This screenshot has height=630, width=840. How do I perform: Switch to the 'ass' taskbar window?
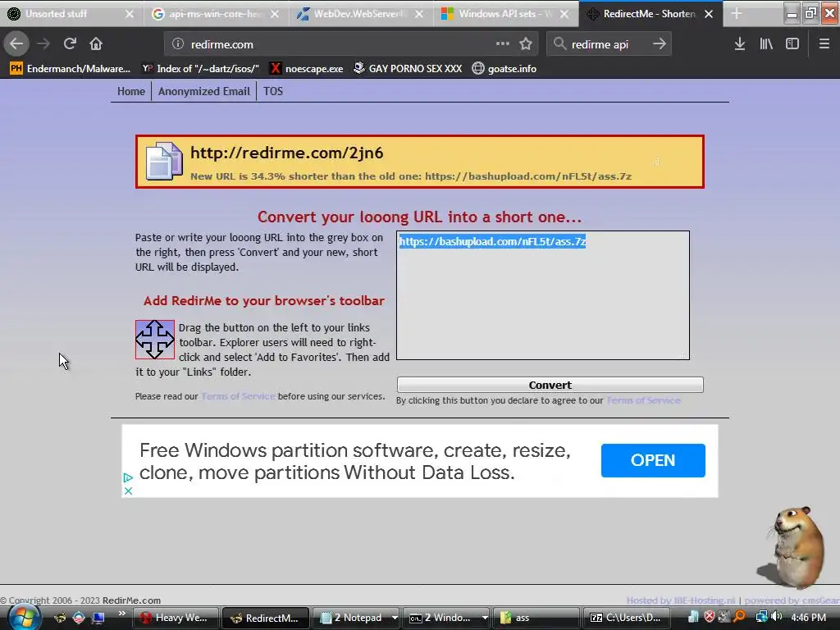tap(538, 618)
